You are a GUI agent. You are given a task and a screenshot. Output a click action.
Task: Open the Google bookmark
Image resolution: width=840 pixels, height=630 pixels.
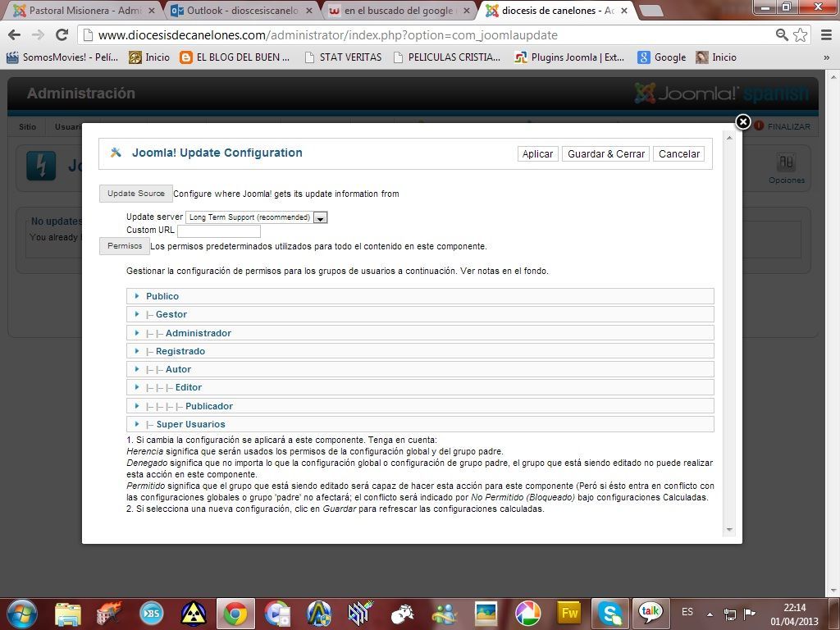pos(662,57)
